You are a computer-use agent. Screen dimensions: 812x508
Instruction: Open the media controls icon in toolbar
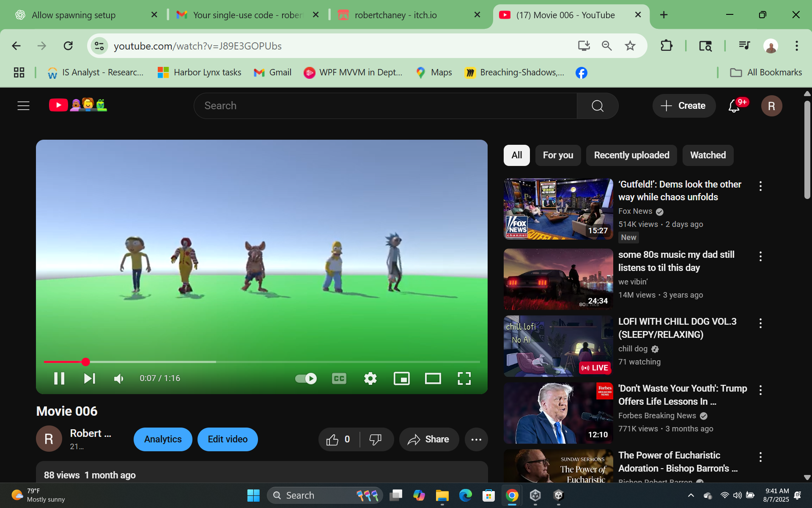744,46
